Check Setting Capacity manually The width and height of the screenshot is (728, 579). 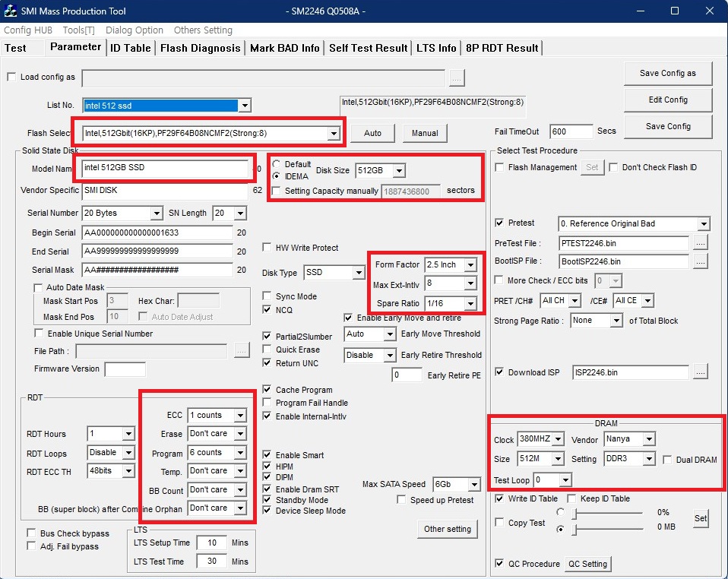click(x=277, y=191)
